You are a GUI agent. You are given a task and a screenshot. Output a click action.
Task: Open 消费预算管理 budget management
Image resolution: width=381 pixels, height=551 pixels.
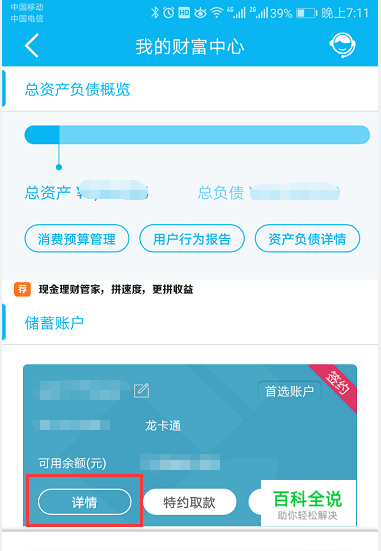(77, 239)
